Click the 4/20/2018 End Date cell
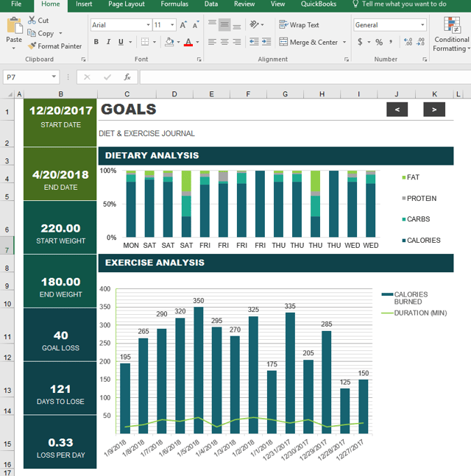The image size is (471, 476). point(60,174)
